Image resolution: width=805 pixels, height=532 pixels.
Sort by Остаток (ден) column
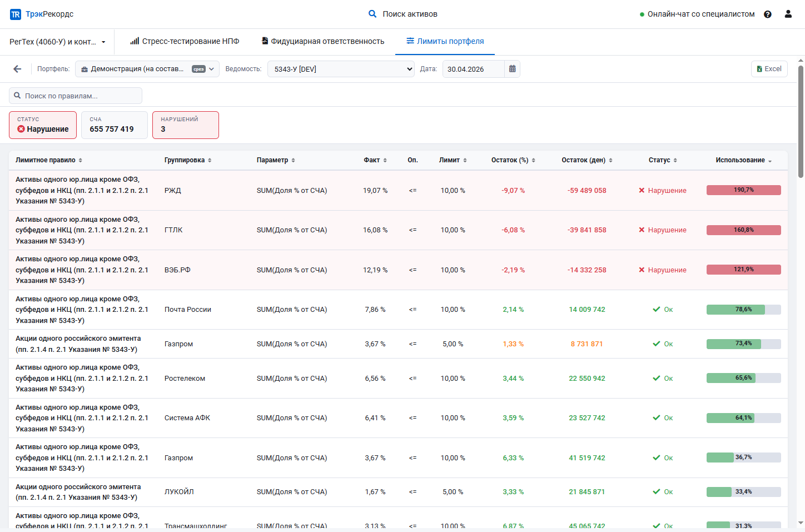[x=587, y=160]
